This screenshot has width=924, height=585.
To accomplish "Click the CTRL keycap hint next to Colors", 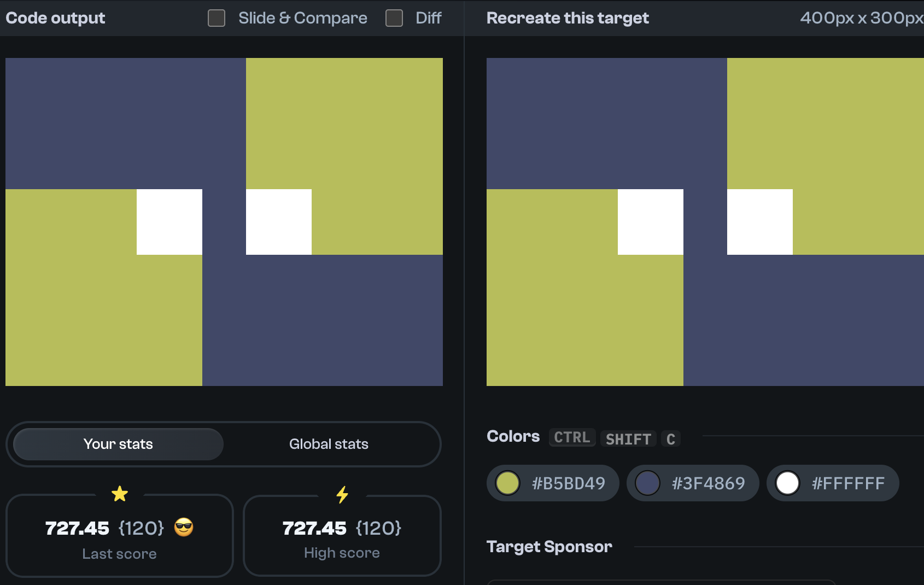I will coord(572,437).
